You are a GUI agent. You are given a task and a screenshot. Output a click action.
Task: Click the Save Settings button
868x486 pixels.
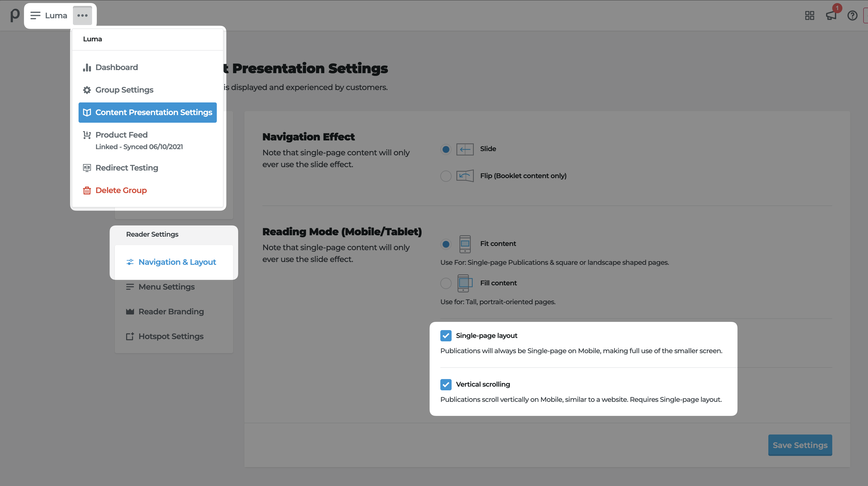click(x=800, y=445)
